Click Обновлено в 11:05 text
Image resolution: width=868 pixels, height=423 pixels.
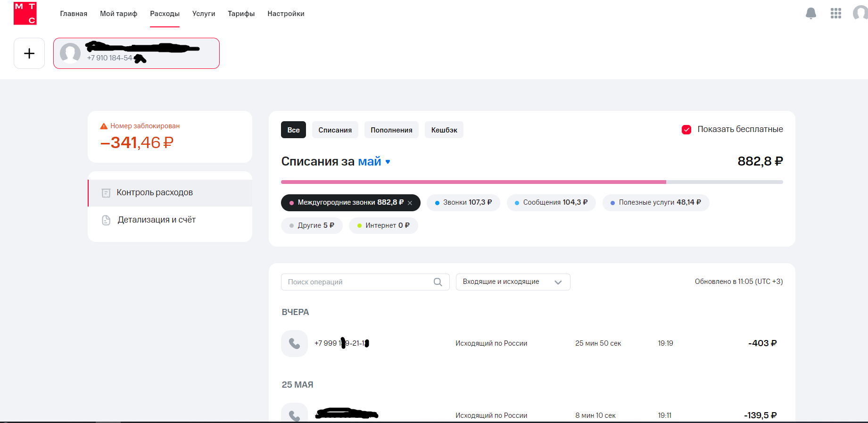[739, 282]
